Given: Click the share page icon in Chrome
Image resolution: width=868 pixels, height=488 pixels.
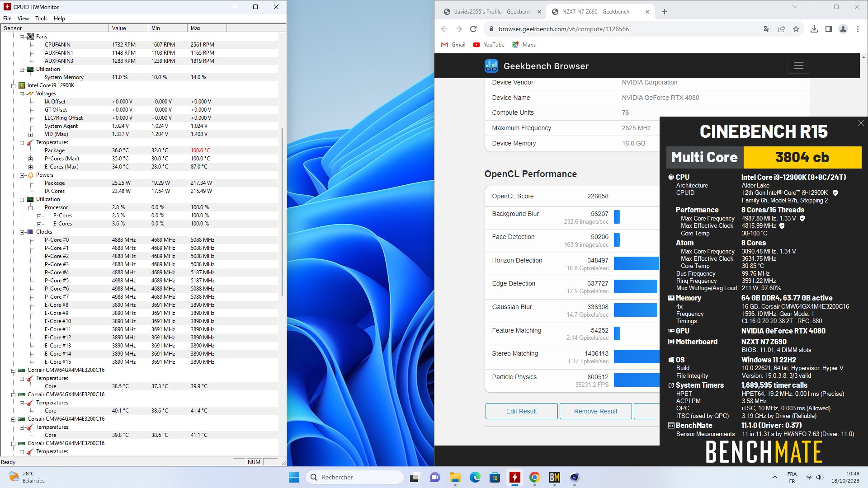Looking at the screenshot, I should [x=782, y=29].
